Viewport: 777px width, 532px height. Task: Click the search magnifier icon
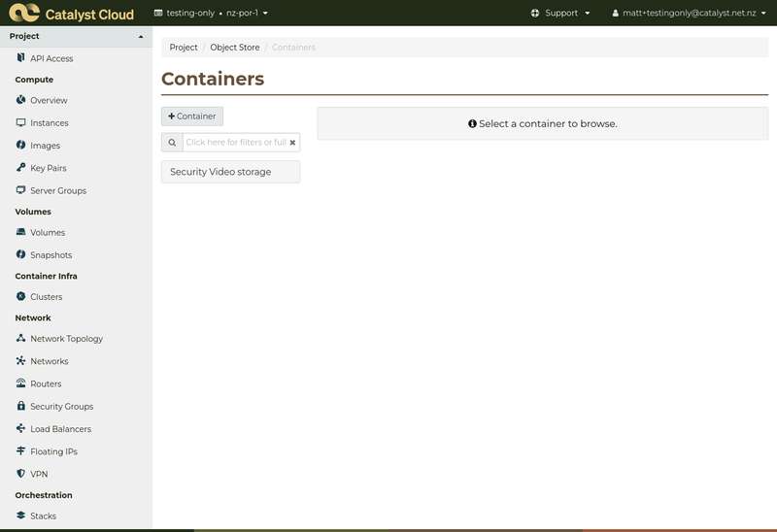tap(172, 142)
